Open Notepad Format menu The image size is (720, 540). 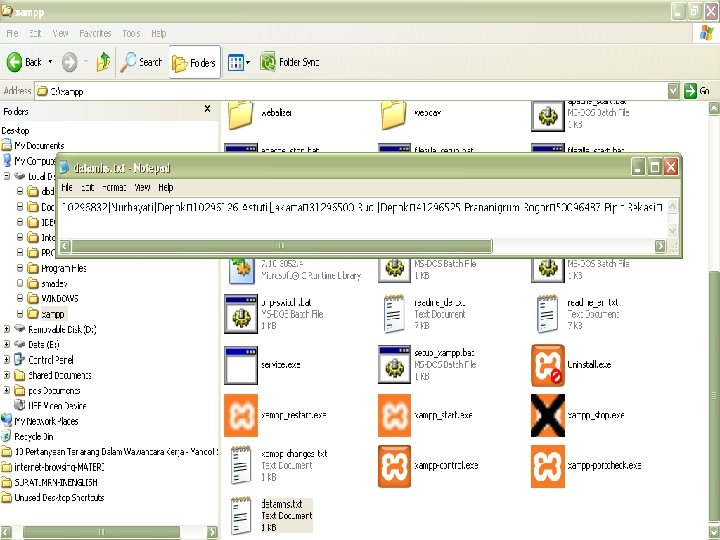click(x=114, y=187)
